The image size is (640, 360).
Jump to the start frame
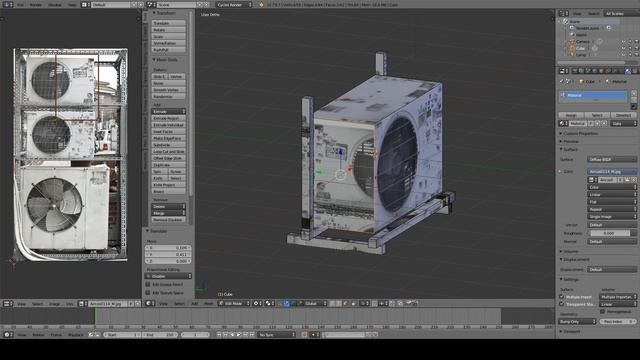218,335
